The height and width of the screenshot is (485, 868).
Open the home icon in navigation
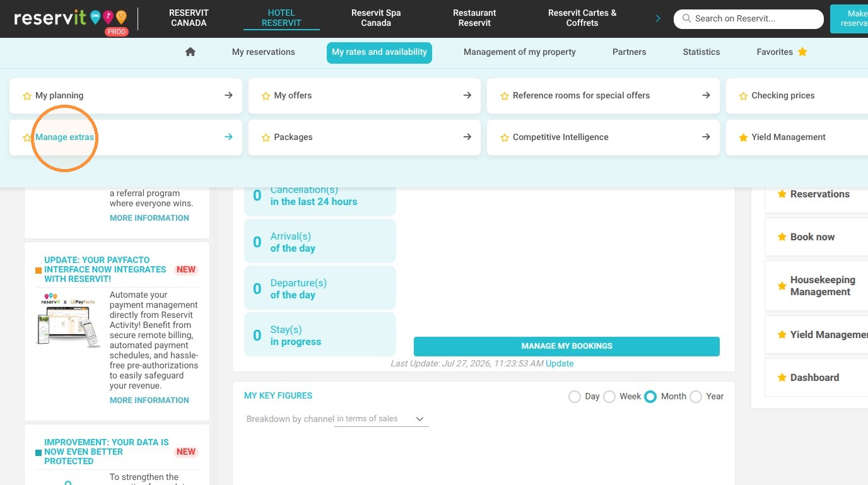191,52
